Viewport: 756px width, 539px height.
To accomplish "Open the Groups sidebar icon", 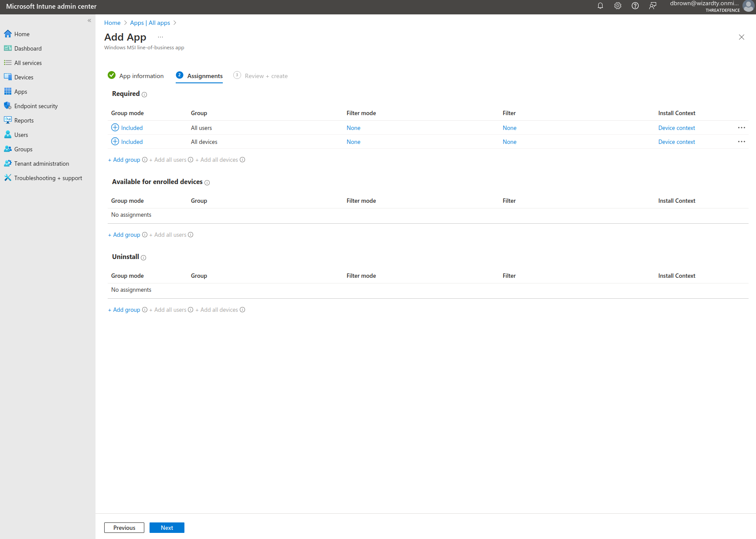I will pyautogui.click(x=8, y=149).
